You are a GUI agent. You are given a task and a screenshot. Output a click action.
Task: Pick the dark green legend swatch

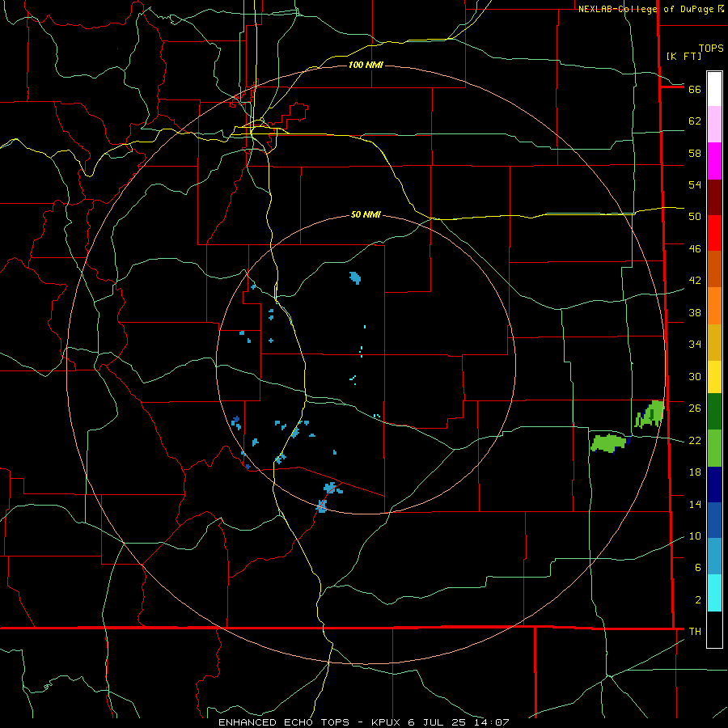[x=714, y=412]
